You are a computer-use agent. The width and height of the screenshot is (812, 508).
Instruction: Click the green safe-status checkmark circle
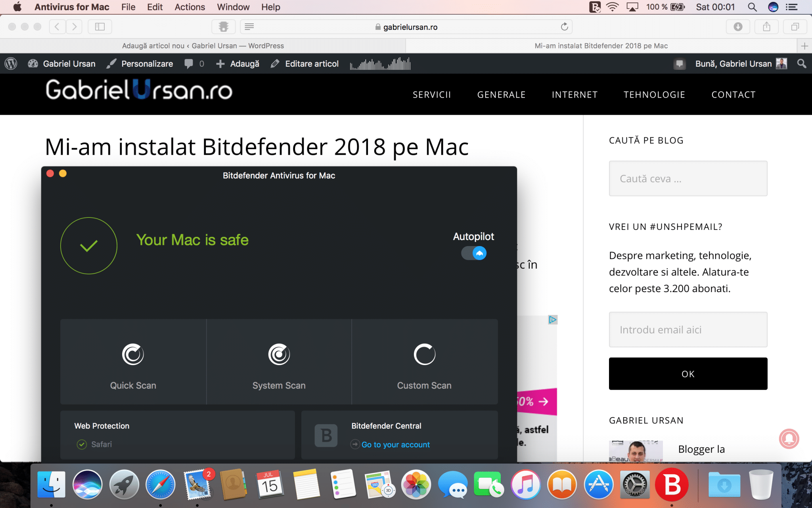click(89, 246)
